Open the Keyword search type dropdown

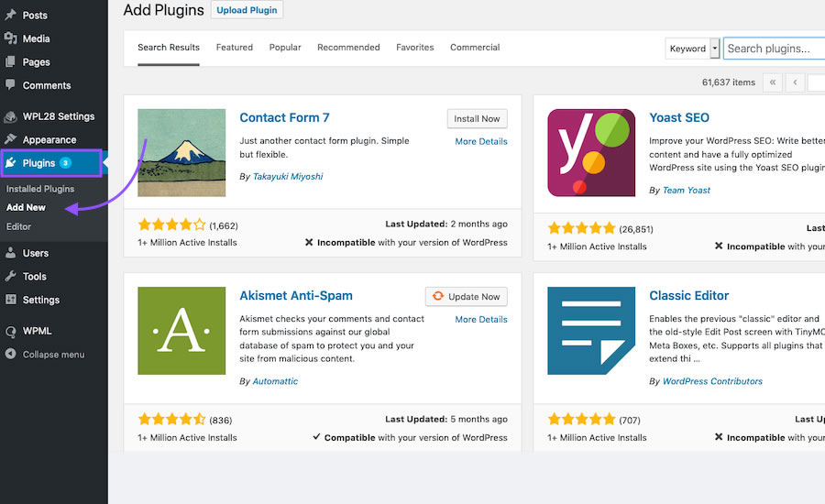coord(692,49)
